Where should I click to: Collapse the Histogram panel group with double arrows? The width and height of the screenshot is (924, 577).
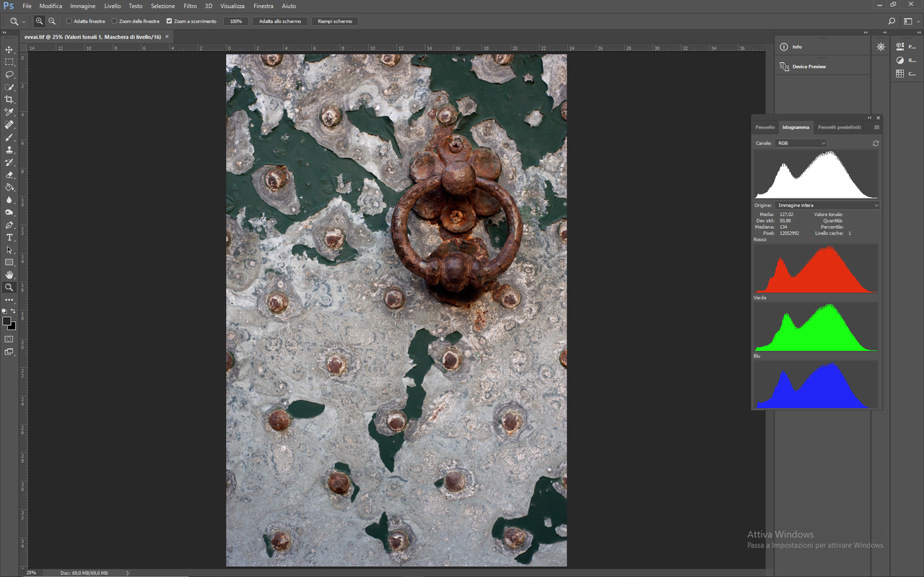coord(870,118)
